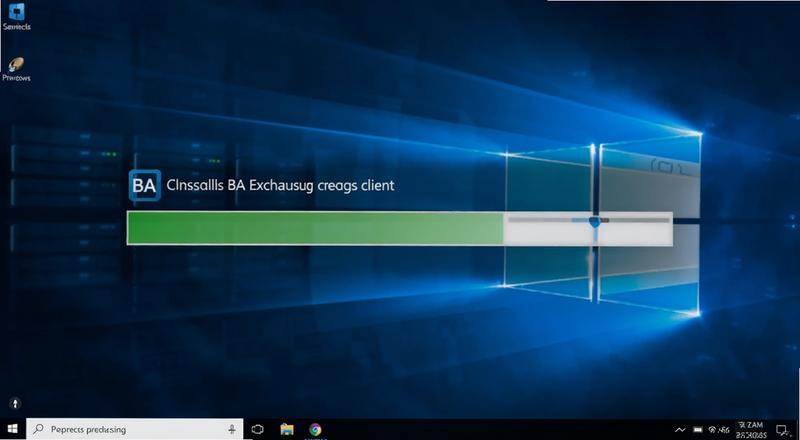Open the taskbar clock and date

(751, 430)
